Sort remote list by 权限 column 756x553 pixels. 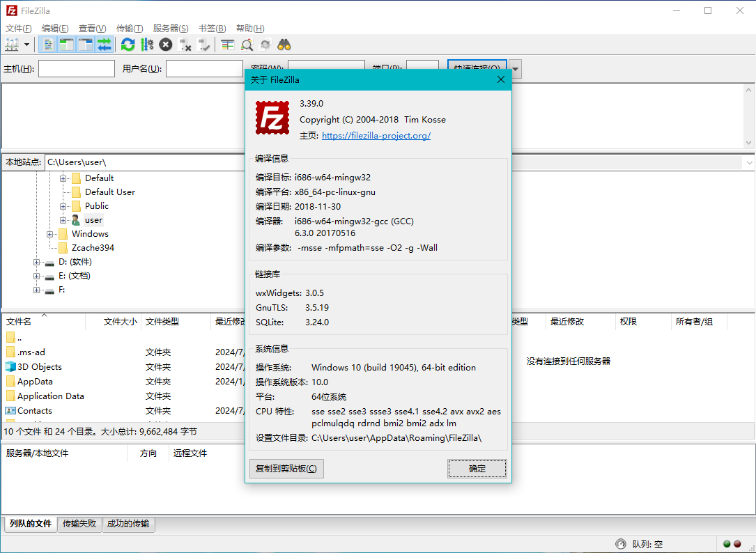tap(642, 322)
